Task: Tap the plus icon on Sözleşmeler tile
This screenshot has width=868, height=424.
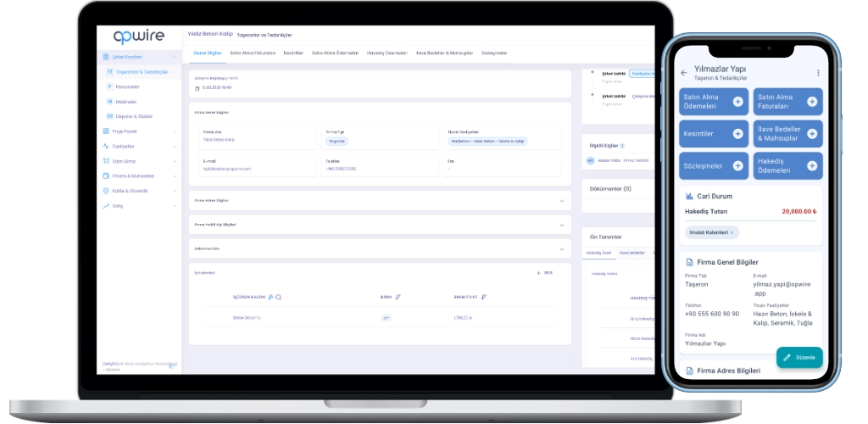Action: (737, 165)
